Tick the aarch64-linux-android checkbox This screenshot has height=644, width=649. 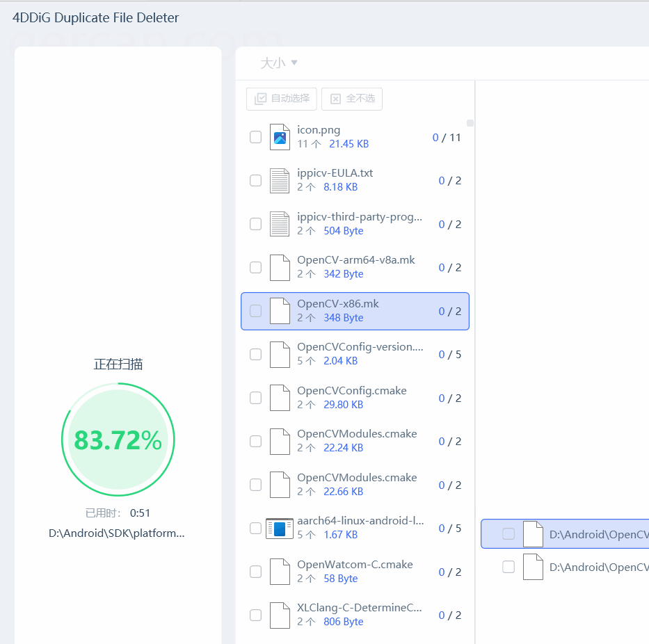pyautogui.click(x=256, y=528)
